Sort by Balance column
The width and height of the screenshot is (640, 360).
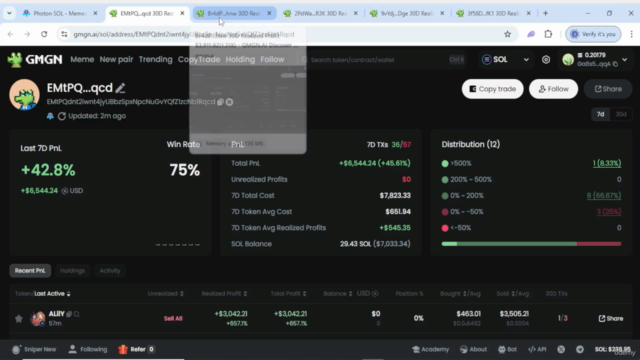[x=338, y=293]
